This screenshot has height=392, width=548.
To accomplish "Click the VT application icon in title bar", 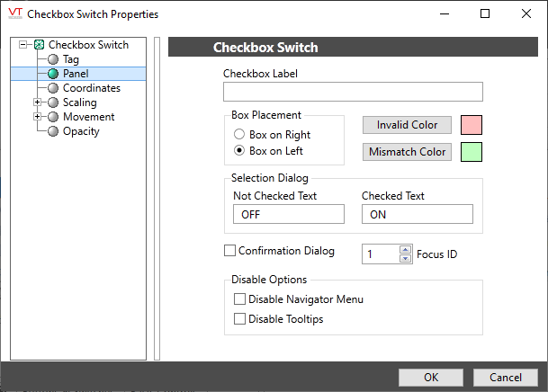I will tap(14, 13).
